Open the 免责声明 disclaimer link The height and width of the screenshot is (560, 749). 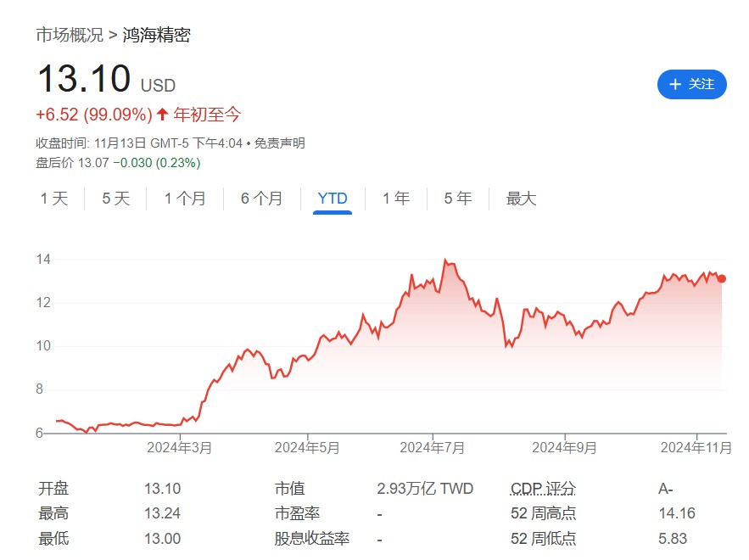[x=279, y=143]
